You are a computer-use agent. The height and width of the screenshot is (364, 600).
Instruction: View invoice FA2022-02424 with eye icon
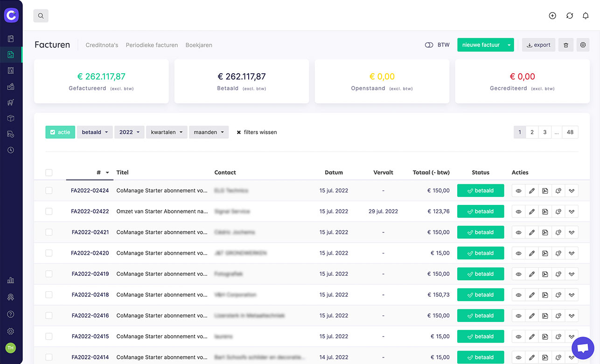tap(518, 190)
